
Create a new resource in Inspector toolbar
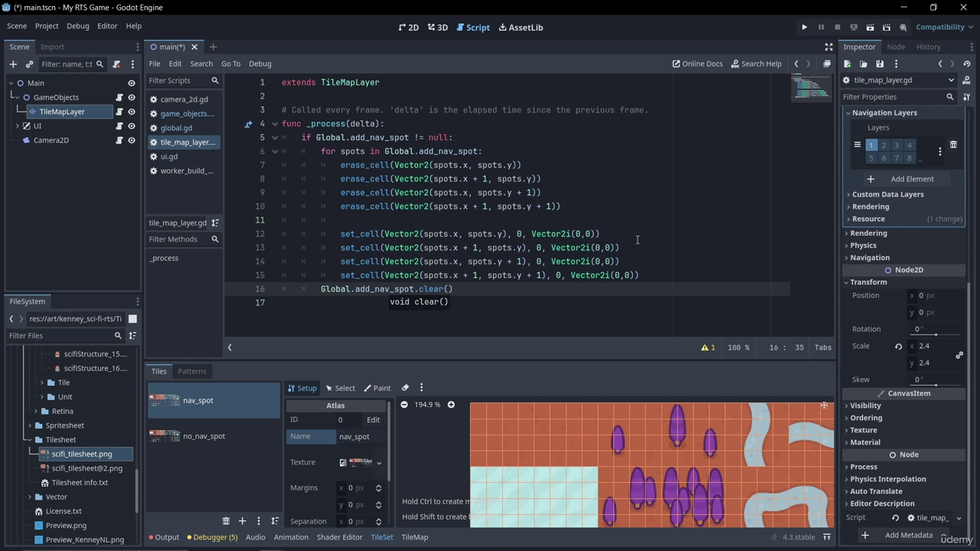point(848,64)
